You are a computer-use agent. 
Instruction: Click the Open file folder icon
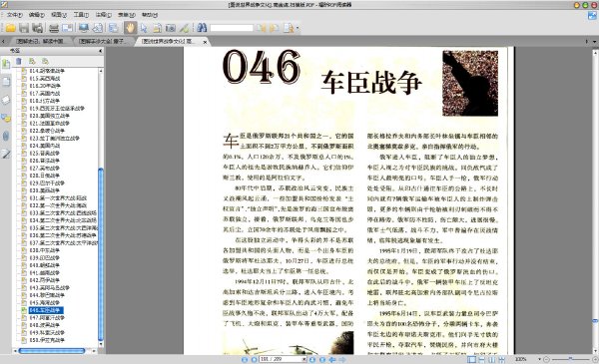pos(10,28)
